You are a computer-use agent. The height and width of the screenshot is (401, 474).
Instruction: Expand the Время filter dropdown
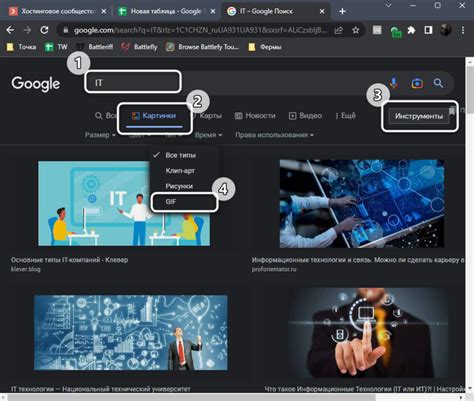208,135
